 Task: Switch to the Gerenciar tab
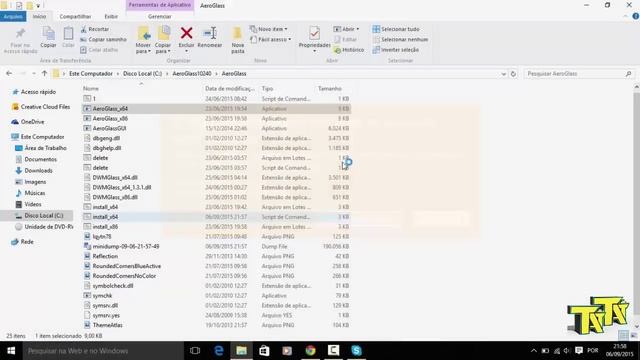(x=160, y=16)
